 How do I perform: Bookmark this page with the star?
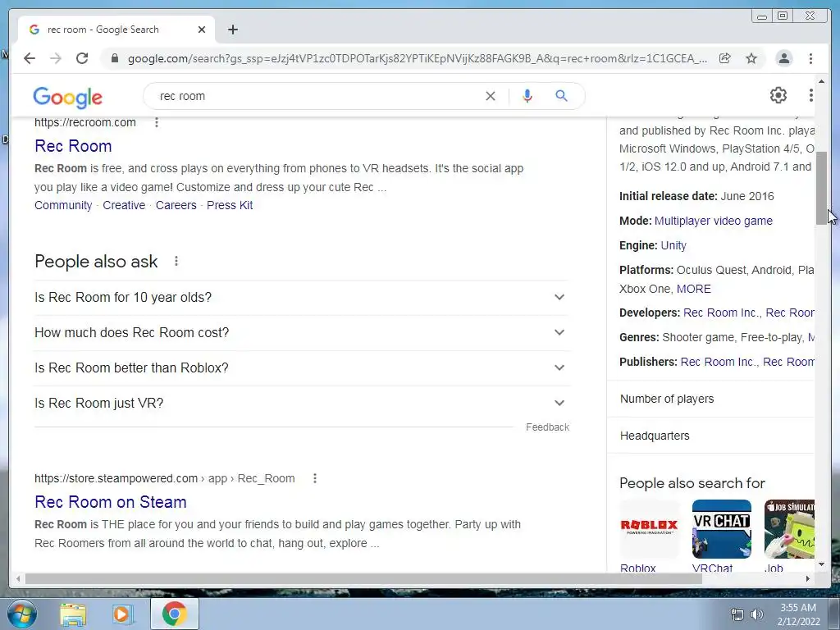tap(751, 58)
